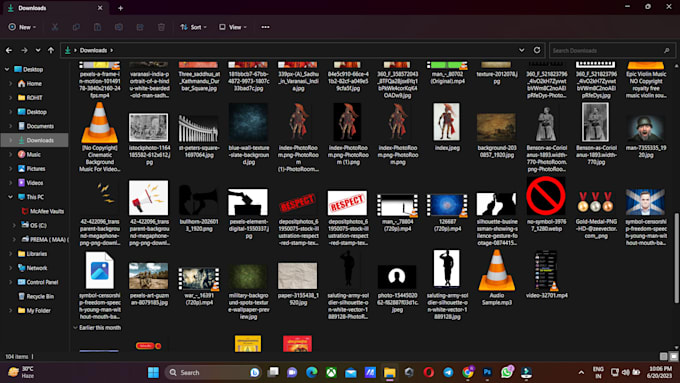
Task: Click the Rename toolbar icon
Action: tap(118, 27)
